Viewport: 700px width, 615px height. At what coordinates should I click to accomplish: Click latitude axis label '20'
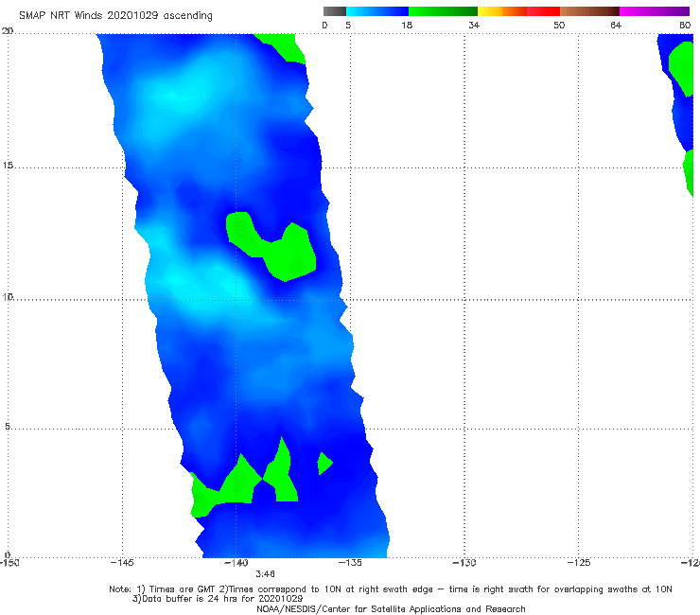click(x=8, y=30)
